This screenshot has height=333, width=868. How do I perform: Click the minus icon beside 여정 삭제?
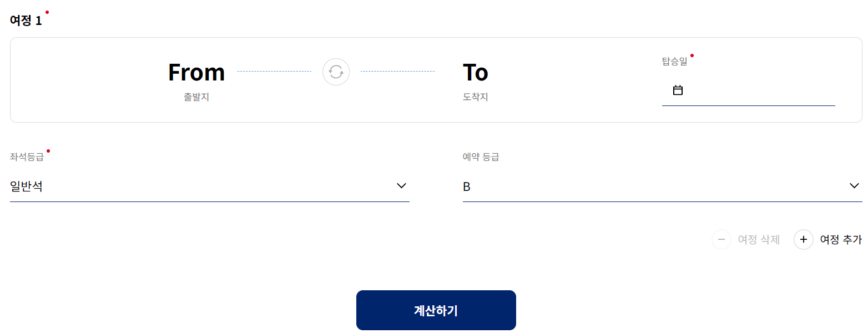coord(721,239)
